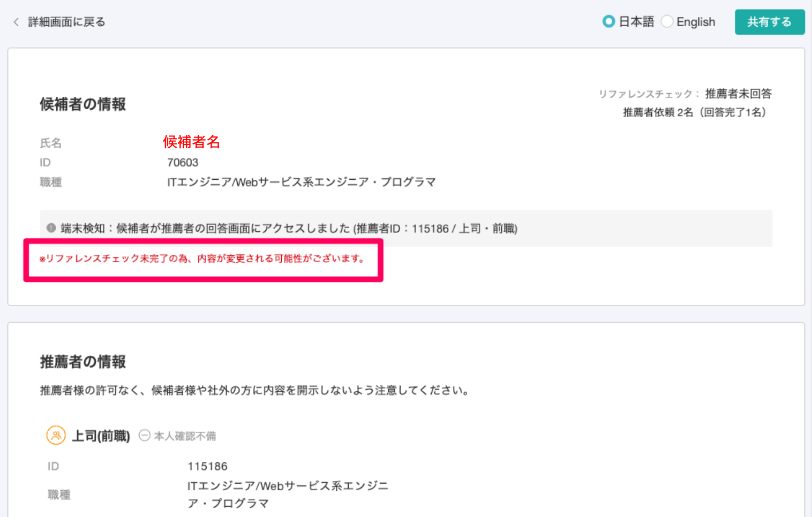Click the candidate 職種 value ITエンジニア/Webサービス系
This screenshot has height=517, width=812.
[x=302, y=182]
